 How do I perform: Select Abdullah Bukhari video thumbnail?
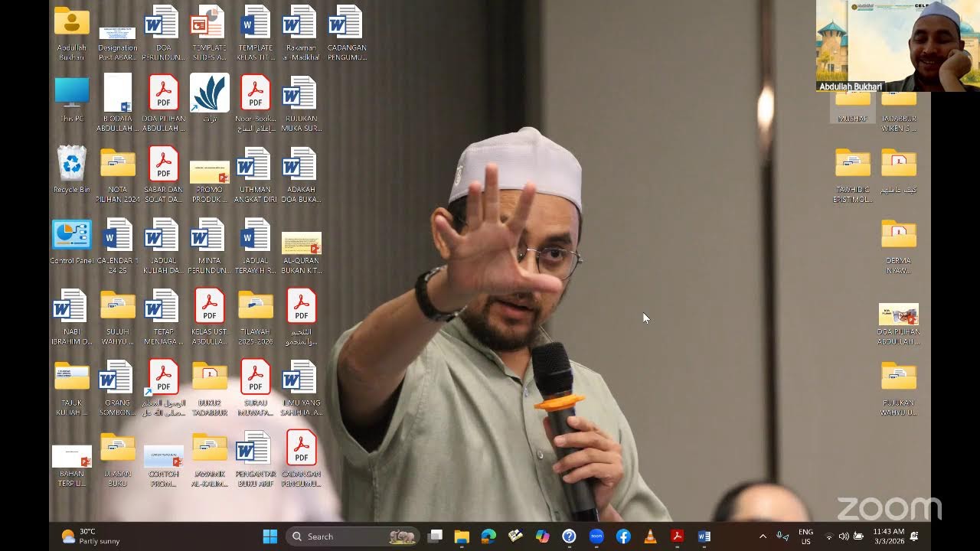898,46
